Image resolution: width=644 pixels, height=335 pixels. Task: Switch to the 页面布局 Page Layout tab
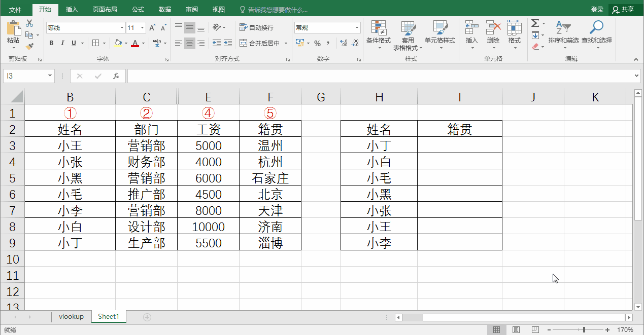tap(105, 10)
